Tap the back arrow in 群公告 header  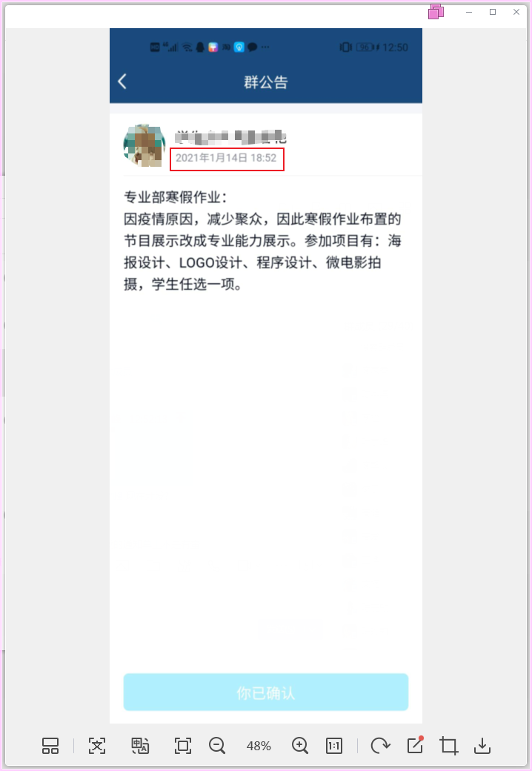coord(123,81)
